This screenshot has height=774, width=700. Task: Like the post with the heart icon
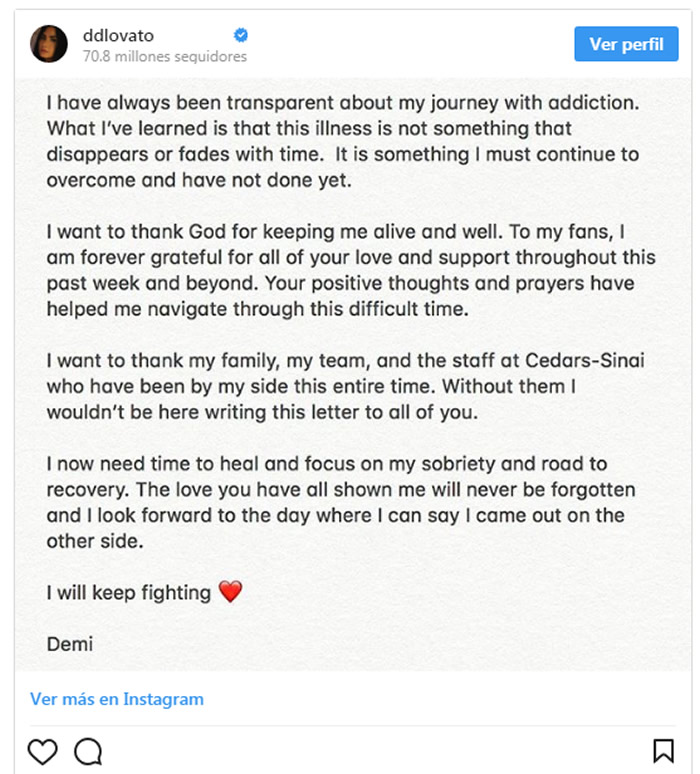pos(42,751)
